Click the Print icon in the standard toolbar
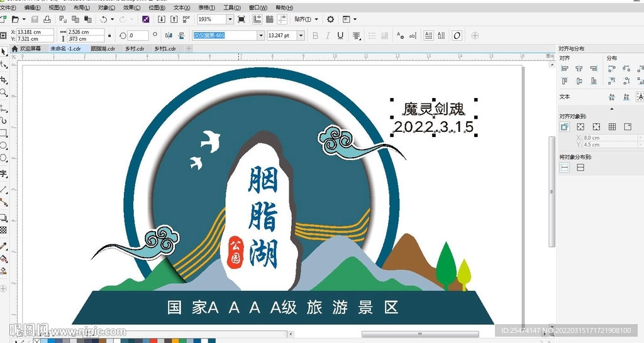The height and width of the screenshot is (343, 644). tap(47, 19)
